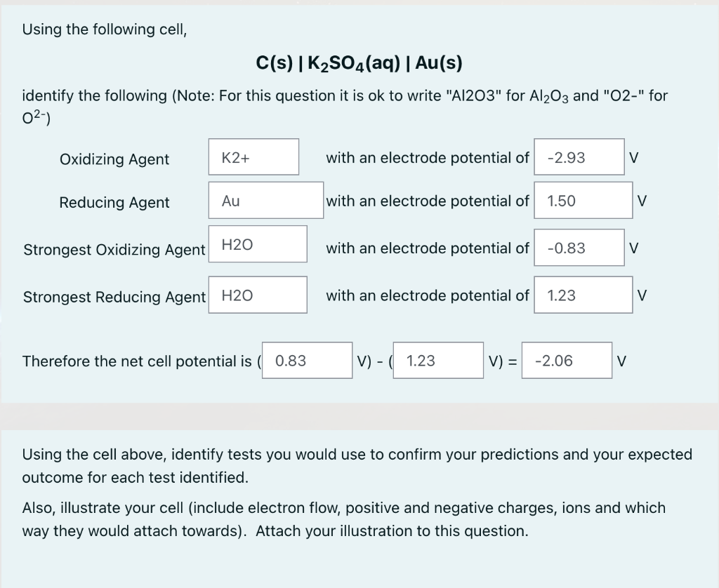The width and height of the screenshot is (719, 588).
Task: Select the Reducing Agent field showing Au
Action: tap(265, 200)
